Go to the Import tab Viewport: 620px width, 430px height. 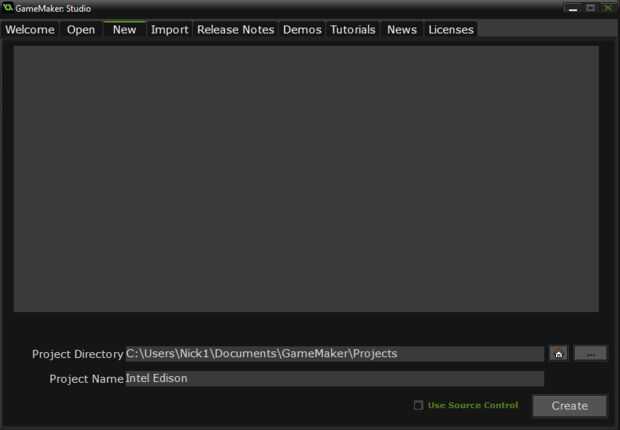[170, 30]
